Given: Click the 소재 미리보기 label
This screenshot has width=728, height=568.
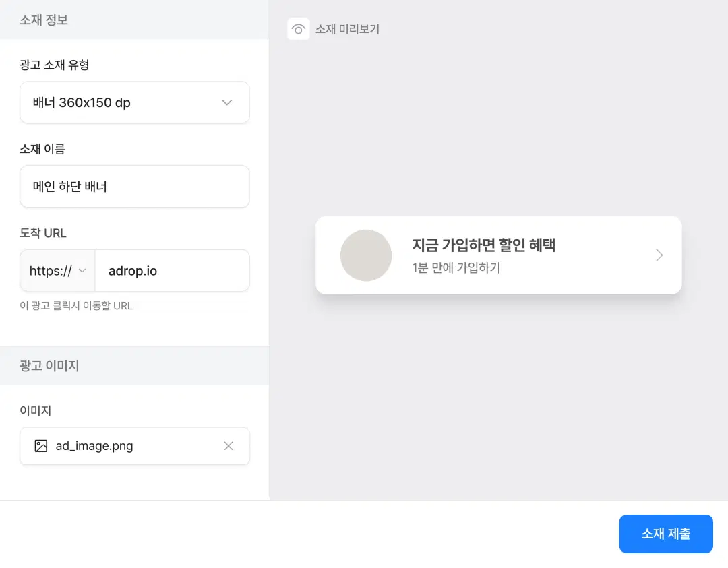Looking at the screenshot, I should tap(348, 29).
